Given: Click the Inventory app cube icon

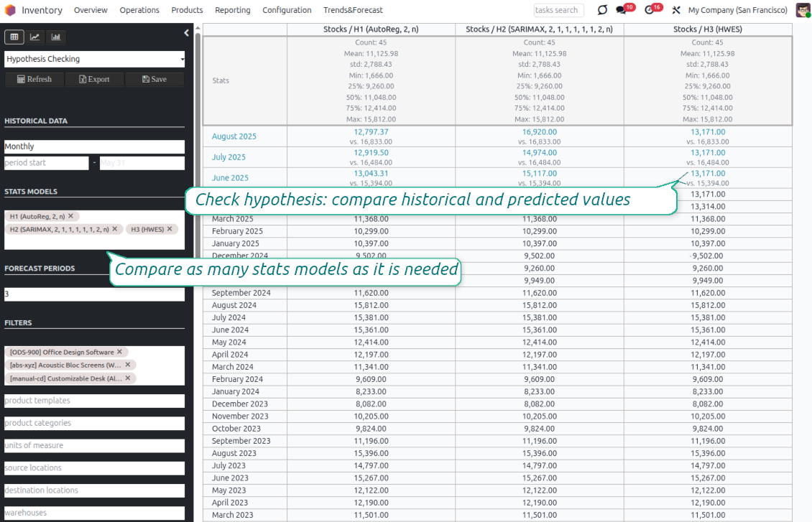Looking at the screenshot, I should point(10,10).
